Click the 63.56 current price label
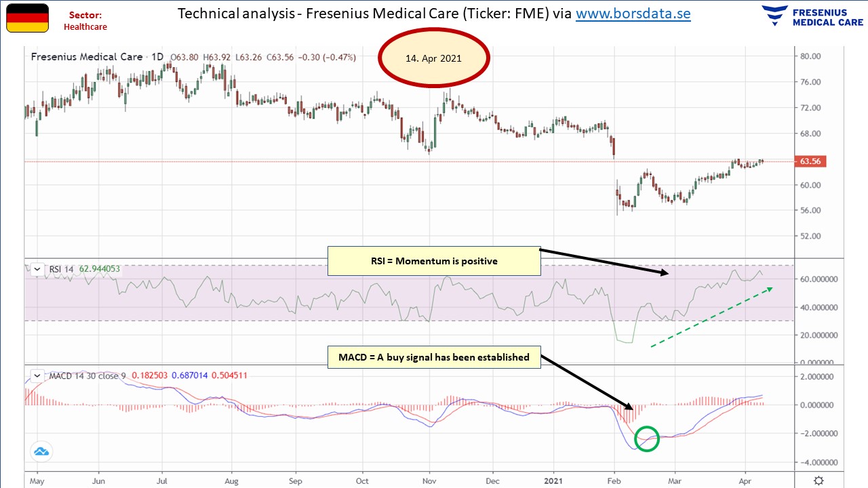This screenshot has width=868, height=488. [x=810, y=161]
